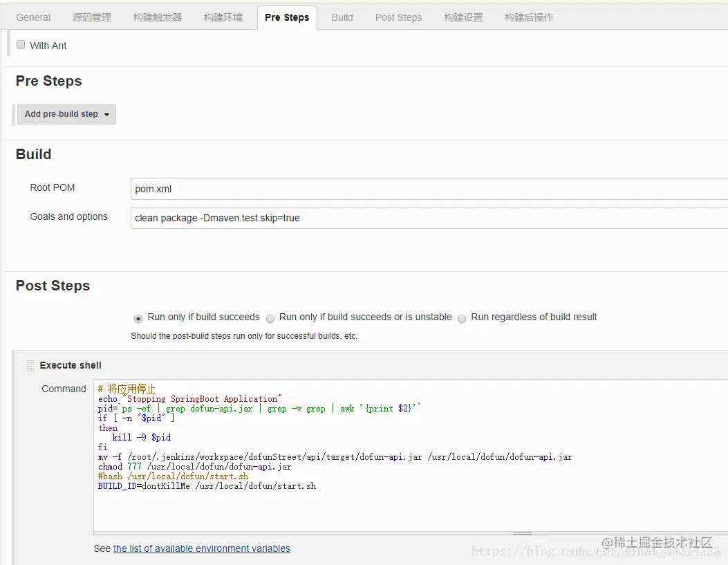This screenshot has height=565, width=728.
Task: Switch to the Post Steps tab
Action: pyautogui.click(x=398, y=17)
